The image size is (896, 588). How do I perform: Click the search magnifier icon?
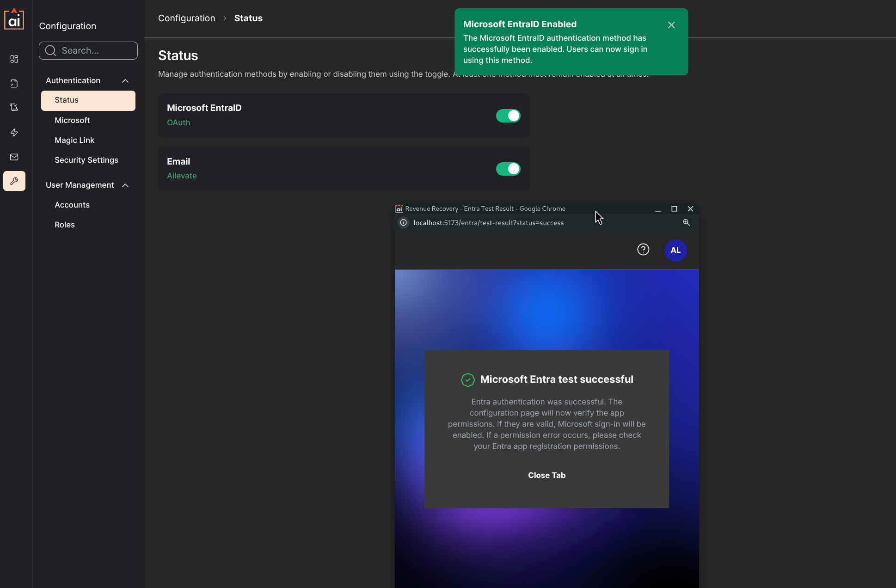click(x=51, y=50)
